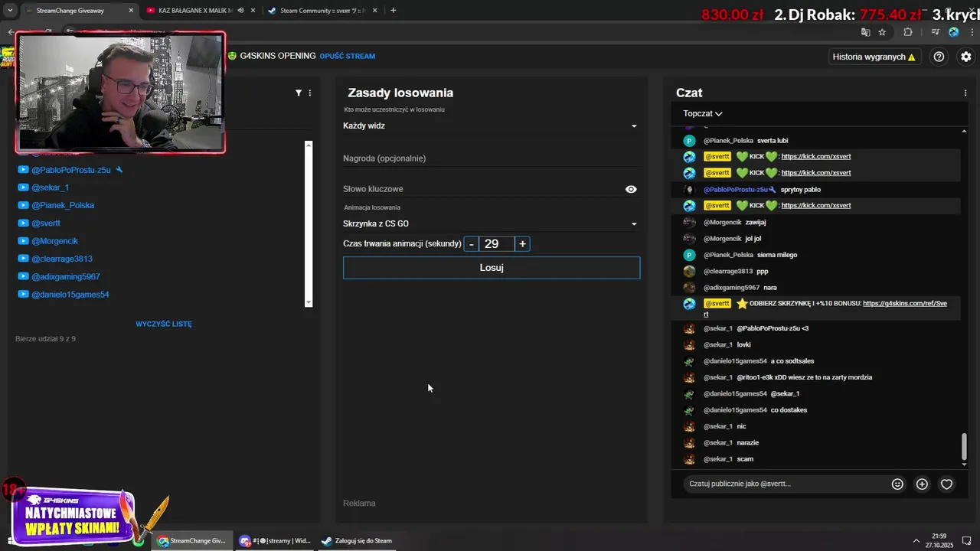Open the help question mark icon

[939, 57]
